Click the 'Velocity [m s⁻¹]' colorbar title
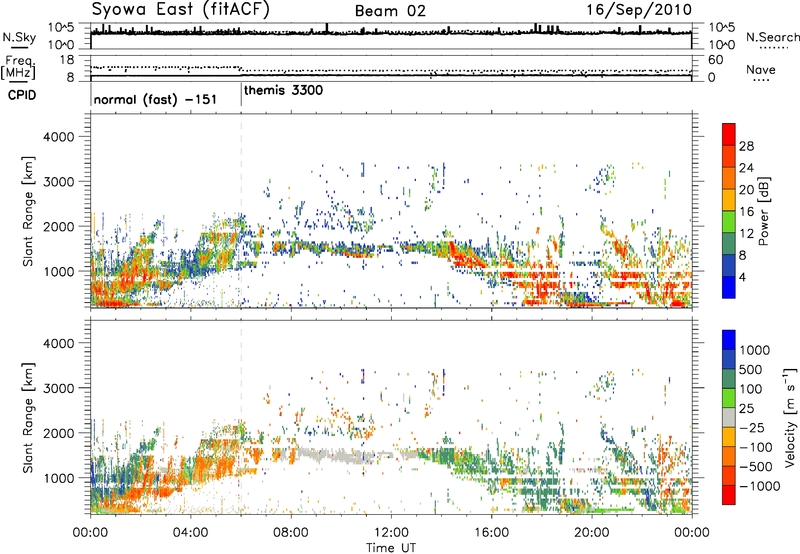This screenshot has height=554, width=800. (790, 417)
